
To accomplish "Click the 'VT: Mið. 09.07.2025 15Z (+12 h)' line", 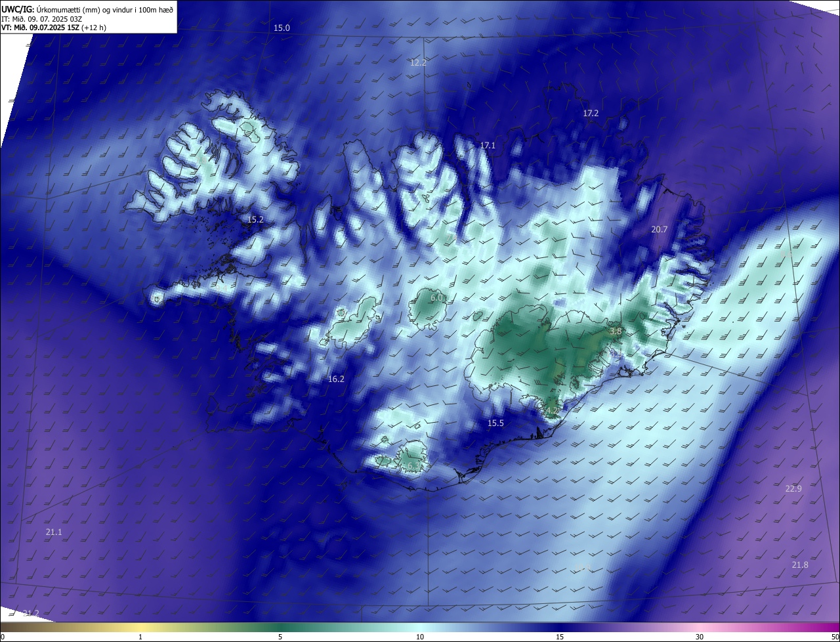I will pyautogui.click(x=54, y=28).
